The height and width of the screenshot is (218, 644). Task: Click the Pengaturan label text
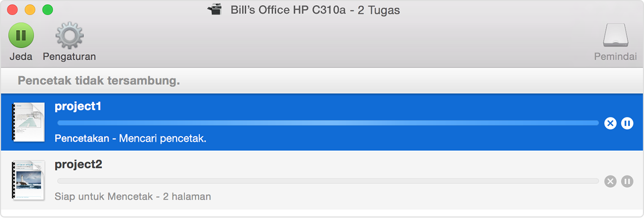point(69,57)
